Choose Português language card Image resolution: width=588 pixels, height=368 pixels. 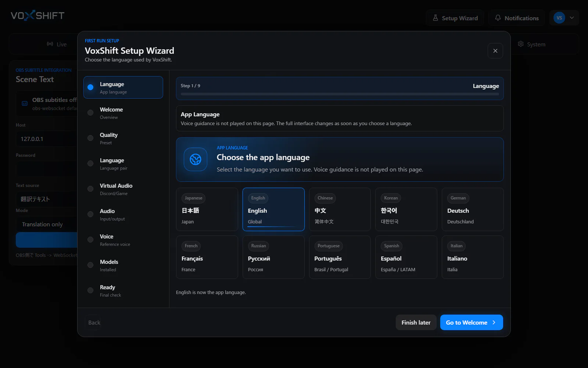(340, 257)
